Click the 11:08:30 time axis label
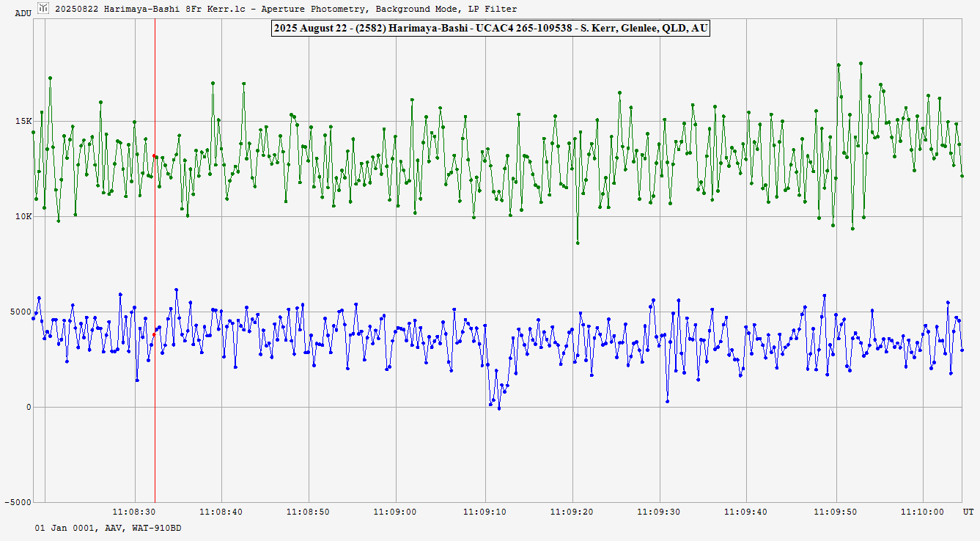This screenshot has height=541, width=980. click(134, 511)
